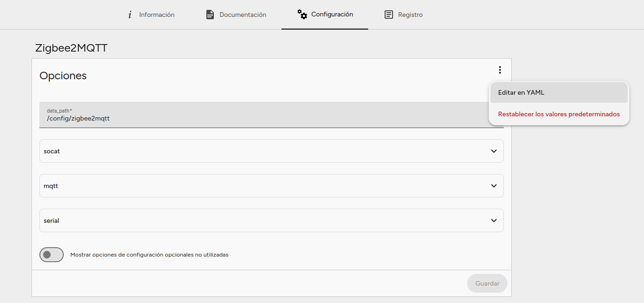
Task: Expand socat using its chevron arrow
Action: (493, 151)
